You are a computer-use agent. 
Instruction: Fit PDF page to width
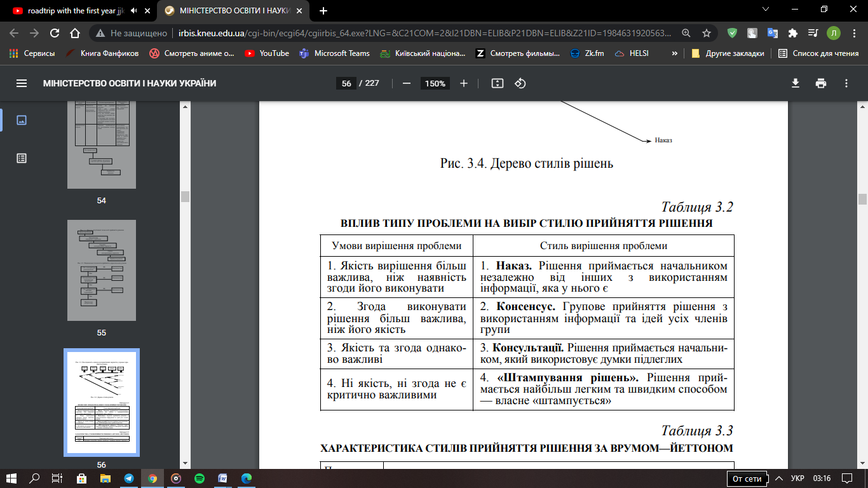tap(498, 83)
